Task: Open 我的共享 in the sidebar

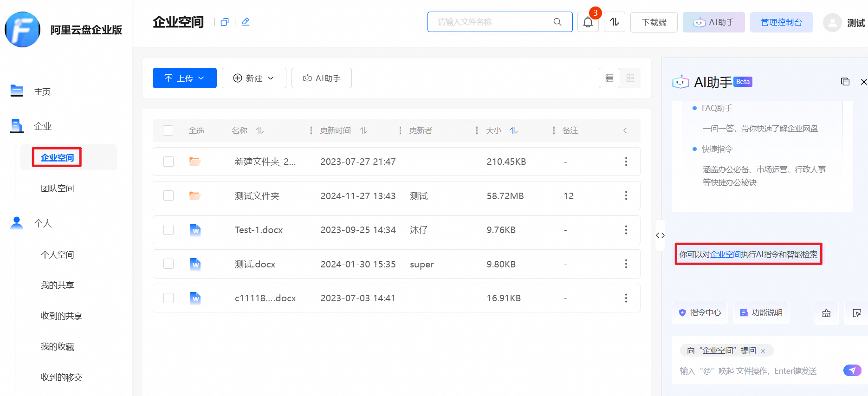Action: coord(57,285)
